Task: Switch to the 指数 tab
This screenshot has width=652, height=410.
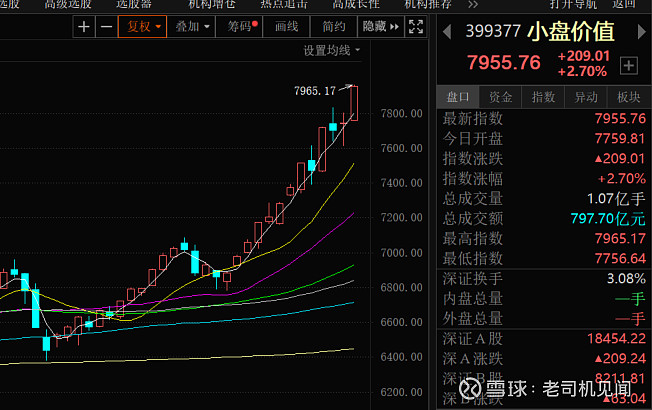Action: (x=543, y=97)
